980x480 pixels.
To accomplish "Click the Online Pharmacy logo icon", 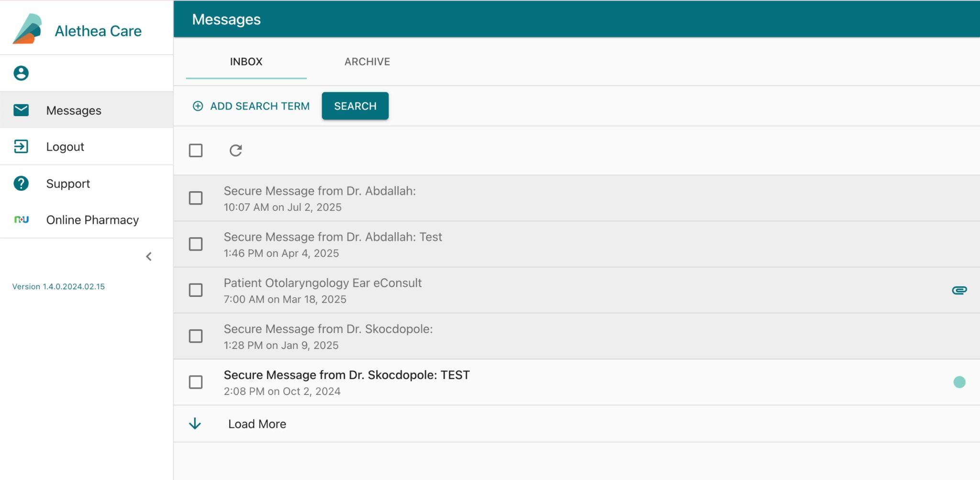I will coord(21,219).
